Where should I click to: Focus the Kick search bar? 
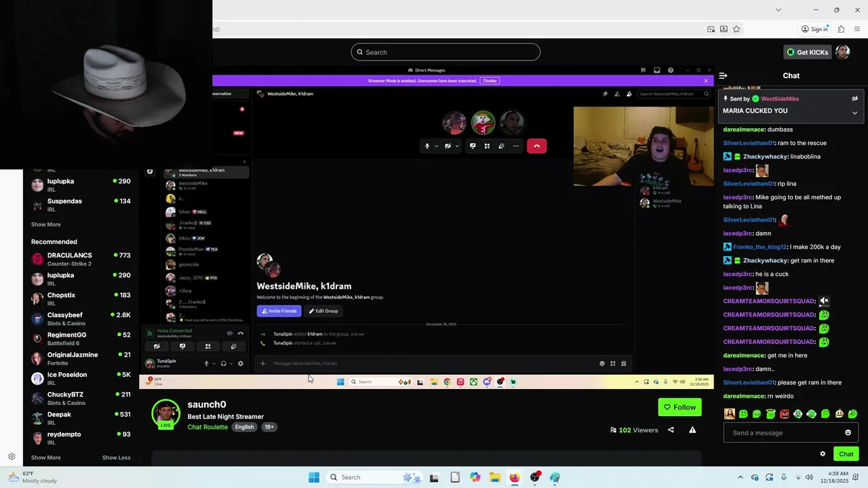point(446,52)
